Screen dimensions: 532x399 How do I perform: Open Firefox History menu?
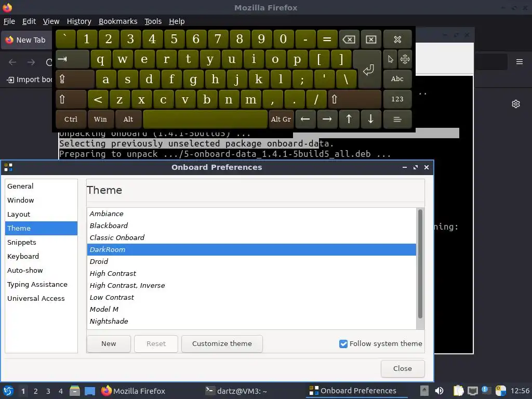pos(79,21)
